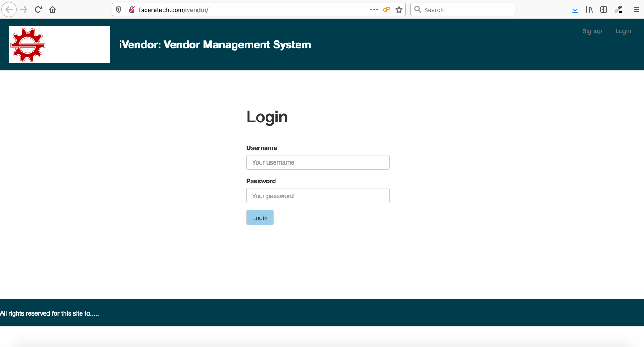Go back to the previous page
Viewport: 644px width, 347px height.
tap(9, 9)
